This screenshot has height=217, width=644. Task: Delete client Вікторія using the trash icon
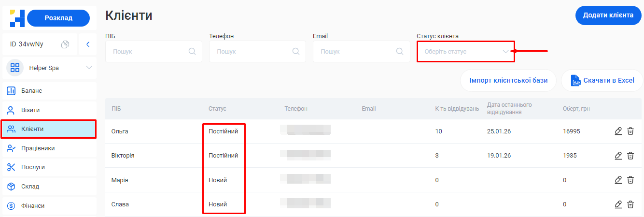630,156
